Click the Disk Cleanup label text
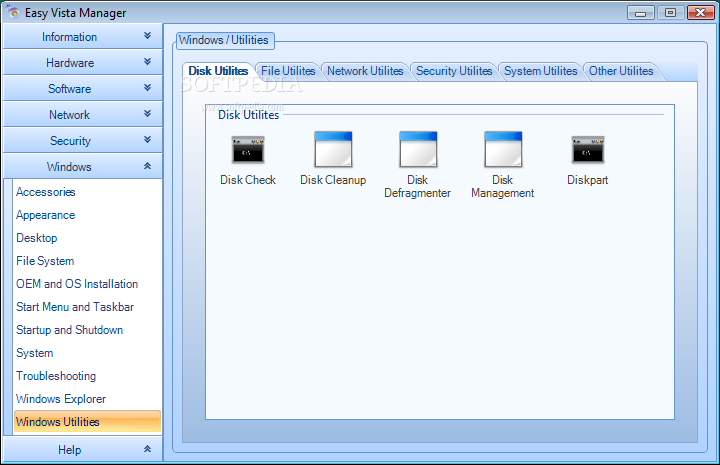 [x=333, y=180]
